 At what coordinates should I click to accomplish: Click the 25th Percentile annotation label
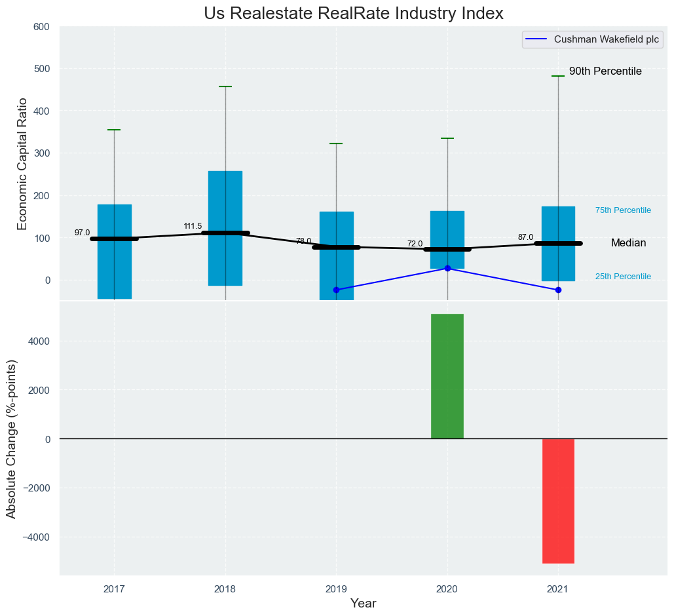point(623,277)
